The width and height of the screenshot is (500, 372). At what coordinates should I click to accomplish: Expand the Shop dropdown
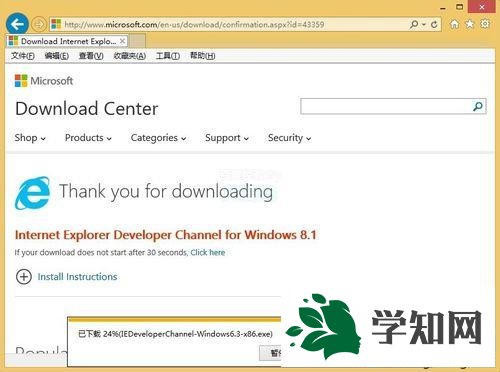tap(30, 138)
